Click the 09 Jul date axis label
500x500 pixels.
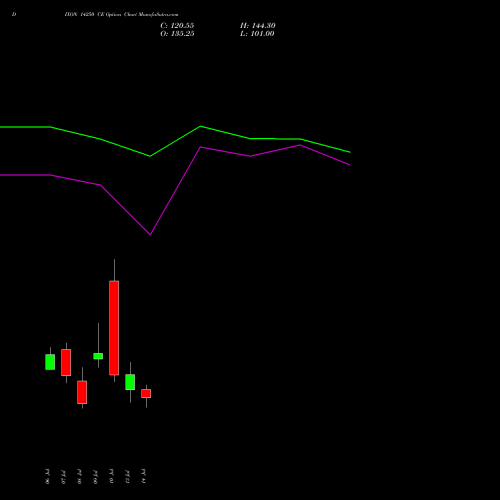[95, 477]
